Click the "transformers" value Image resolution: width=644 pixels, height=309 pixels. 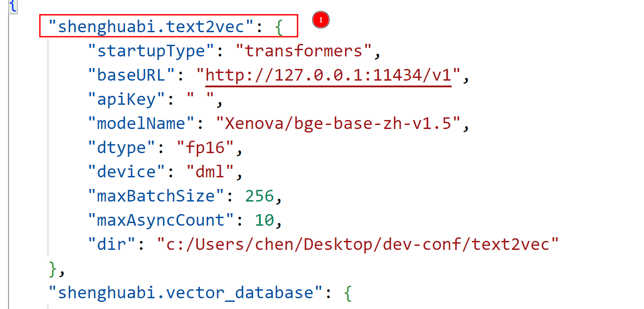pyautogui.click(x=303, y=51)
